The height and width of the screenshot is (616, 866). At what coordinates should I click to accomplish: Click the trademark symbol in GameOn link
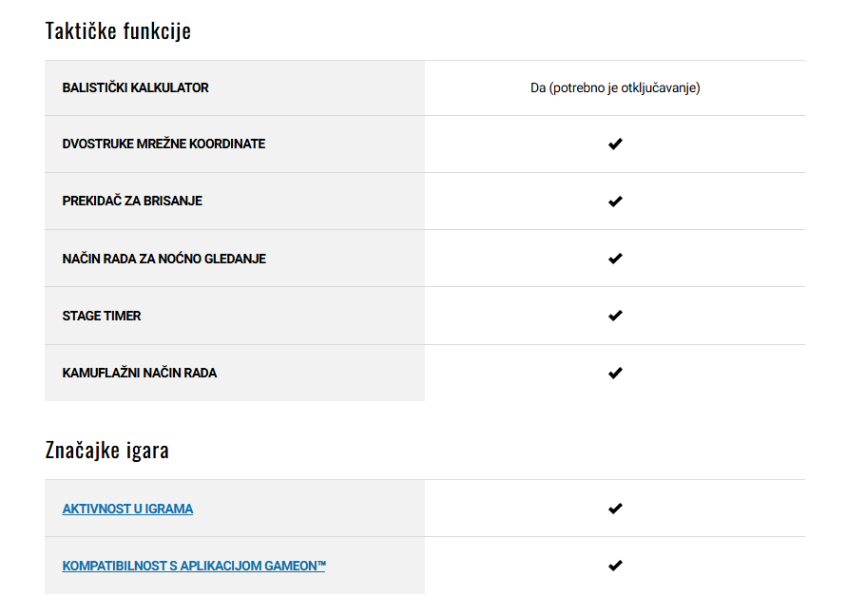click(321, 564)
